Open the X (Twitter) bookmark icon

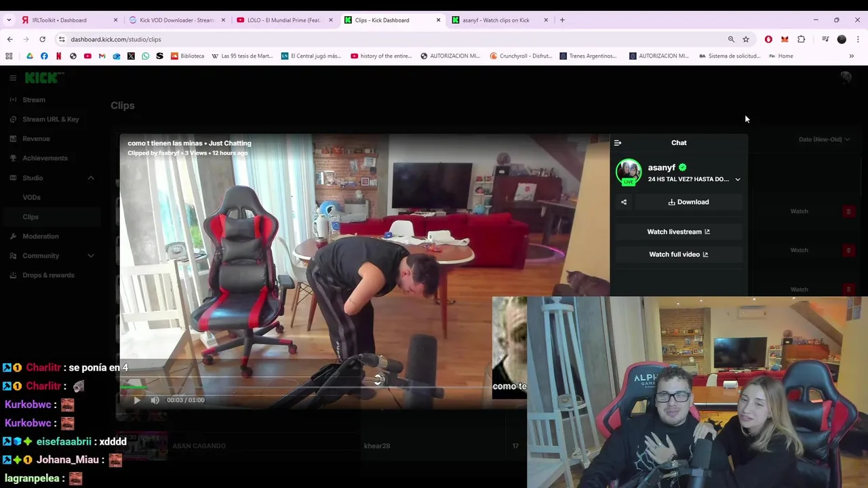131,56
